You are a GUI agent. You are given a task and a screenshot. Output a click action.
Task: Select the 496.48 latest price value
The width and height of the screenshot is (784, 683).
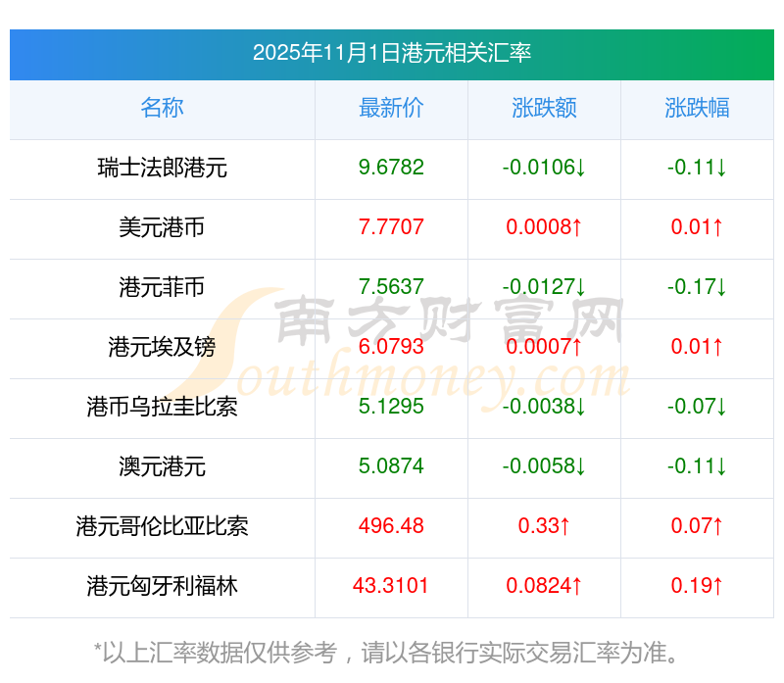coord(391,526)
